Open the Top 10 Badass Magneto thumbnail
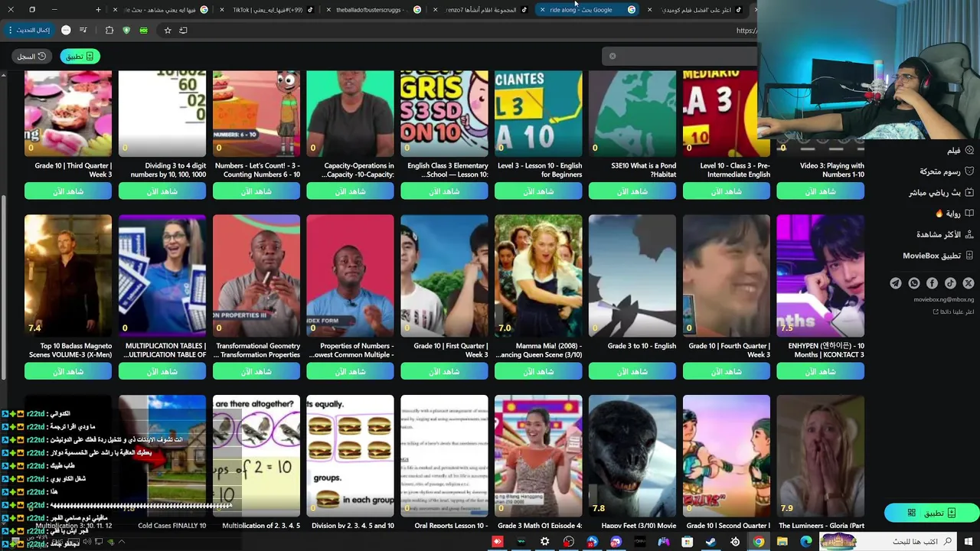 68,275
